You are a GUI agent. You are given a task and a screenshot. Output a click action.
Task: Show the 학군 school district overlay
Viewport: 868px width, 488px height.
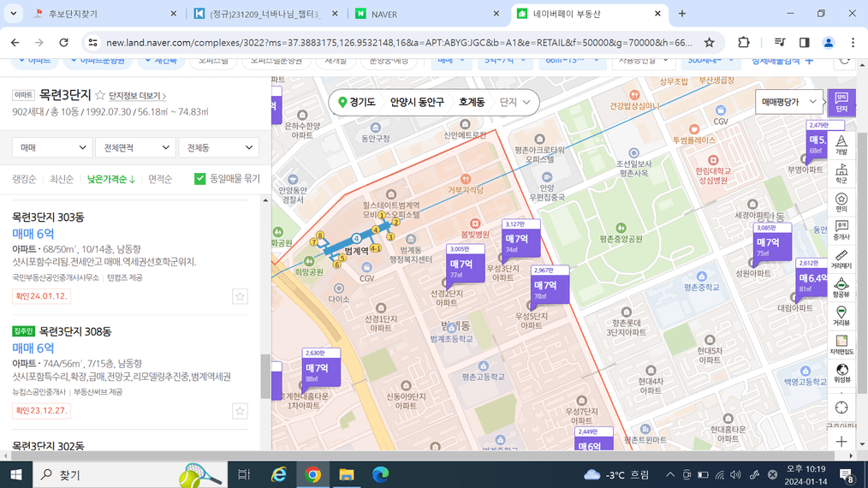tap(841, 174)
